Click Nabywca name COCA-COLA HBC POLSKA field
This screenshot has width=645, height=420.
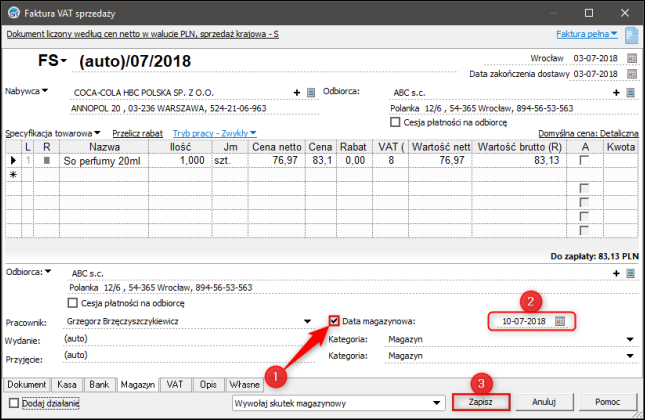click(x=181, y=93)
